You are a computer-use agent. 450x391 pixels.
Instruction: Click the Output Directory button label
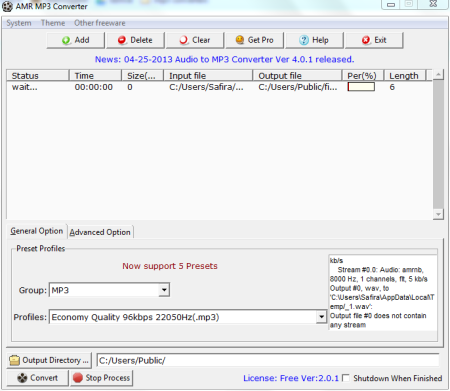click(x=55, y=360)
